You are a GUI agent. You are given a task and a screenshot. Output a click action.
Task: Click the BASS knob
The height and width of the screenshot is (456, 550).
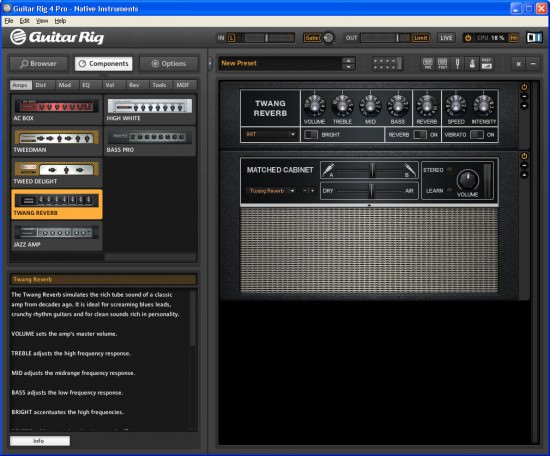click(x=398, y=106)
